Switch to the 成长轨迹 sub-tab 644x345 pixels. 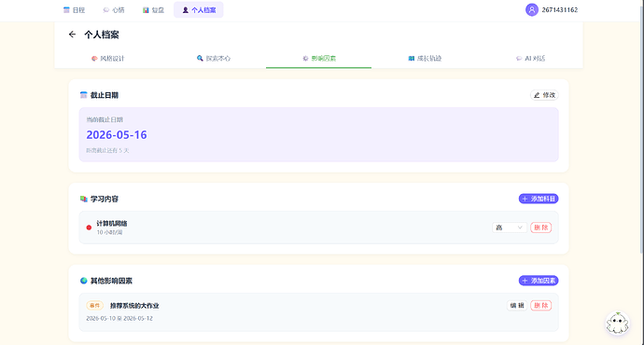tap(425, 58)
